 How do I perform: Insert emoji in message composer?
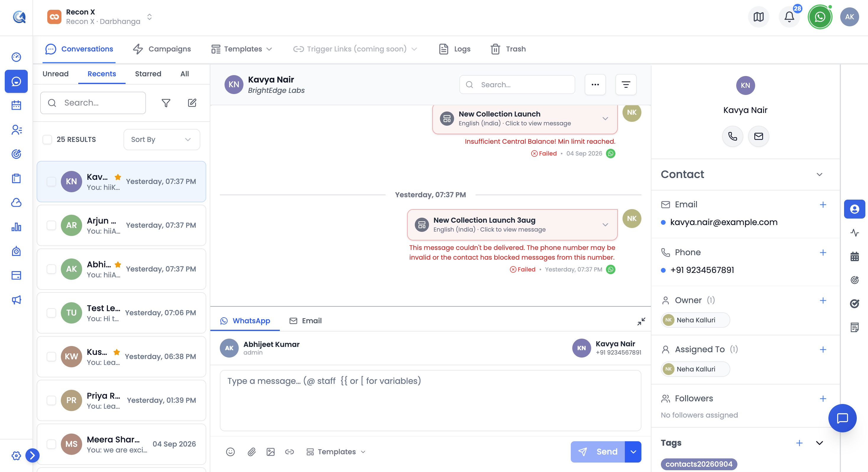(230, 452)
